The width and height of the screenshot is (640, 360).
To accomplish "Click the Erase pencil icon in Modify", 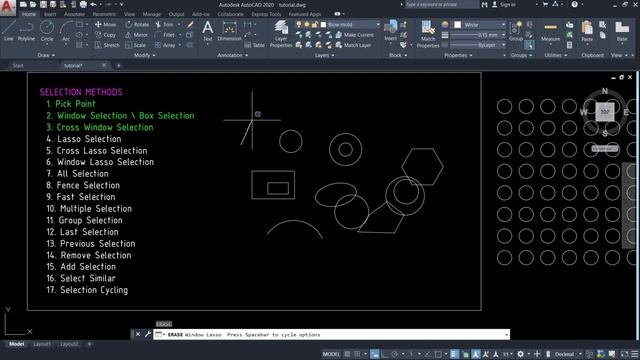I will tap(190, 24).
